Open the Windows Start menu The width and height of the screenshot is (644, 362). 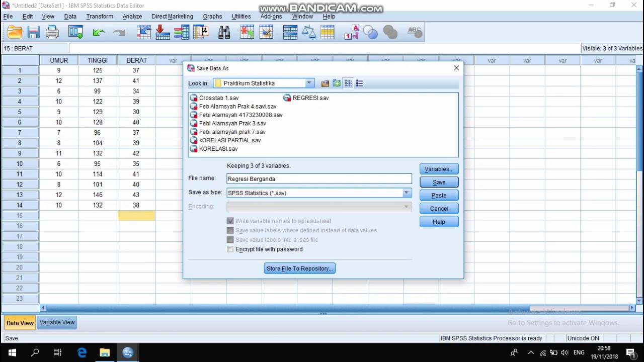pos(12,353)
